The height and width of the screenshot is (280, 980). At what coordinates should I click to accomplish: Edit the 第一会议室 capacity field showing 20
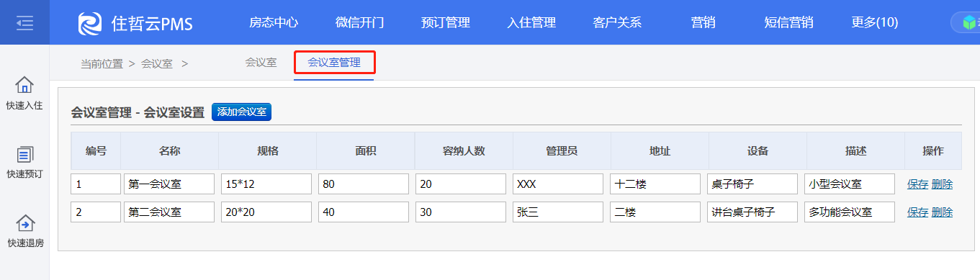pos(461,184)
